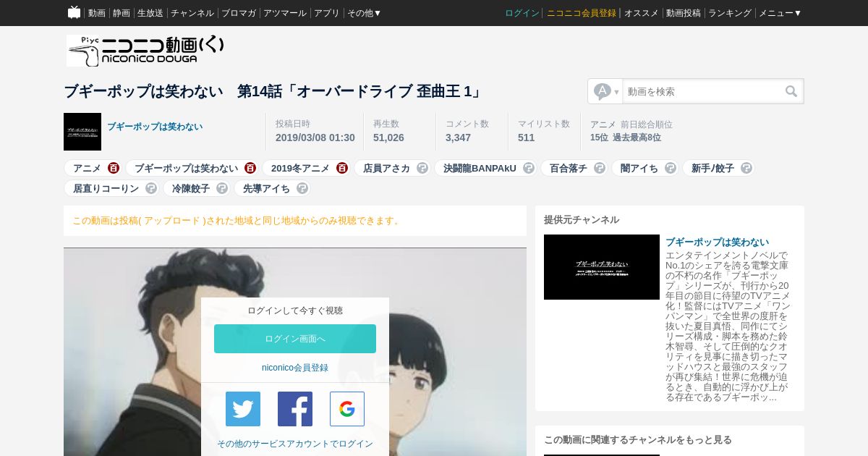
Task: Click the small channel thumbnail beside title
Action: pos(82,132)
